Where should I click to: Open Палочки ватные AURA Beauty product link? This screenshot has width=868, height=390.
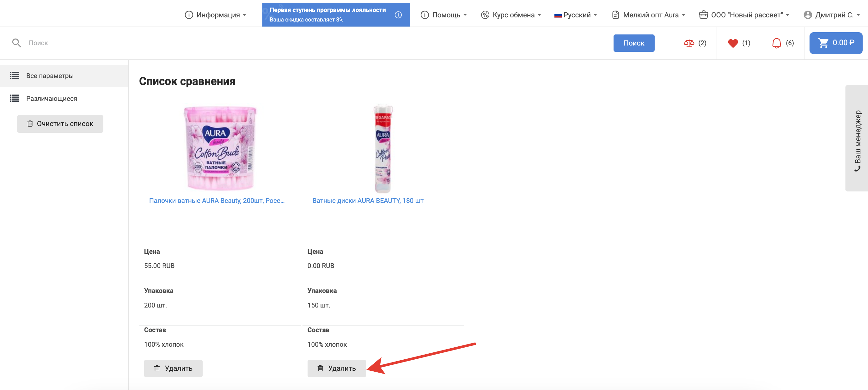click(217, 201)
